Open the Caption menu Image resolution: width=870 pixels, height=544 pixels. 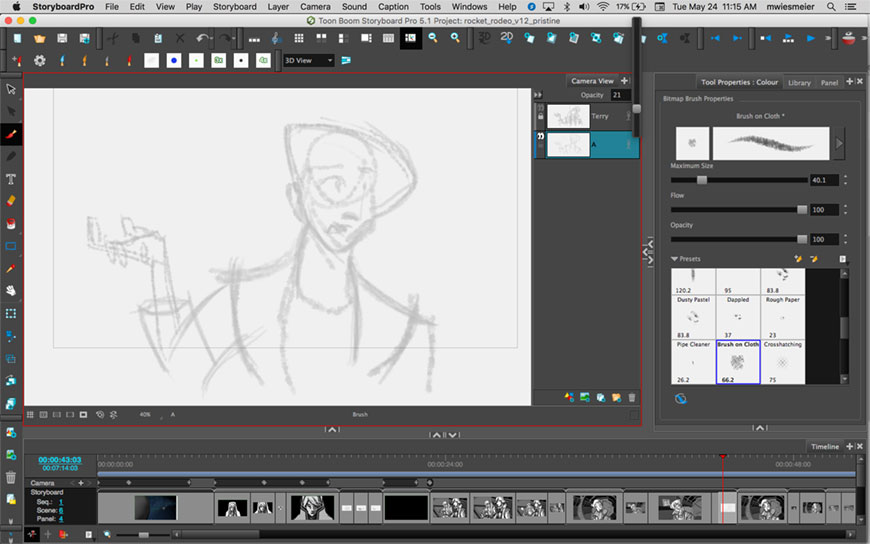tap(393, 7)
